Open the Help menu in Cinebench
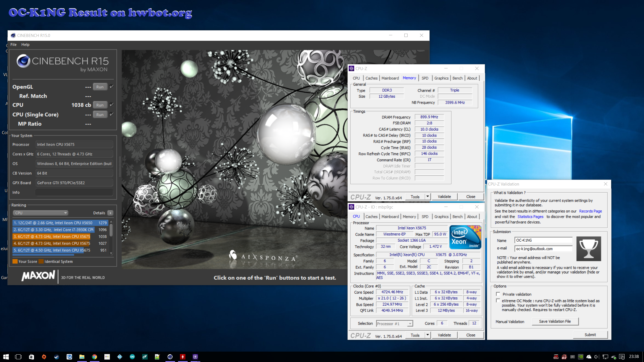 click(25, 45)
